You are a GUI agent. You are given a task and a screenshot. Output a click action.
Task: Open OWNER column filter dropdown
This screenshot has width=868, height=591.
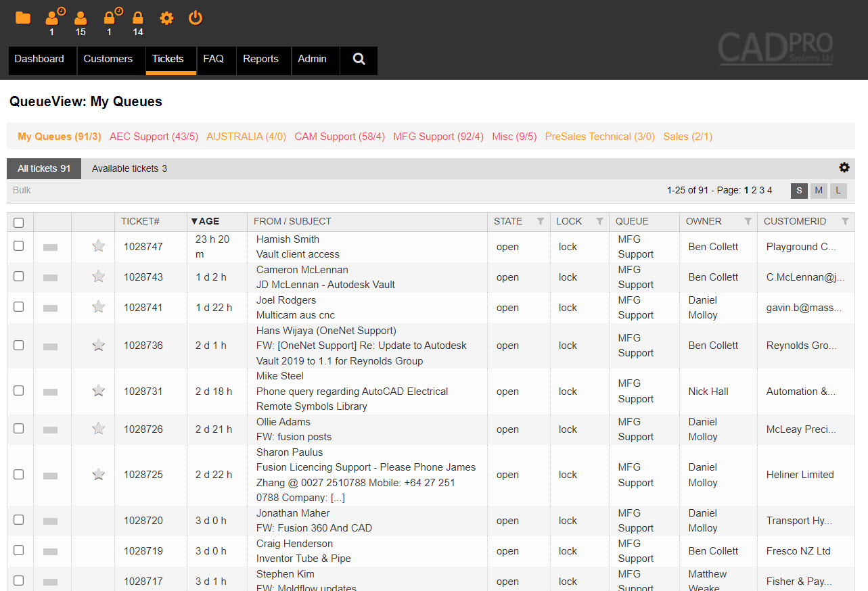pyautogui.click(x=748, y=222)
